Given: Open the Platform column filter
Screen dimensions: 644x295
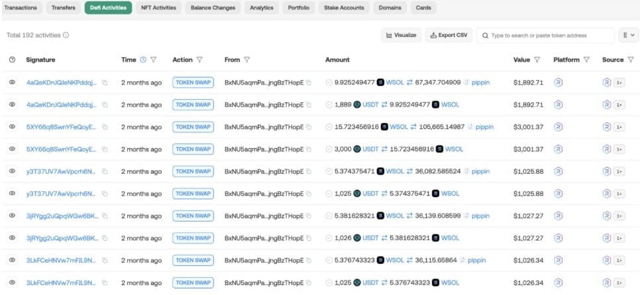Looking at the screenshot, I should (586, 60).
